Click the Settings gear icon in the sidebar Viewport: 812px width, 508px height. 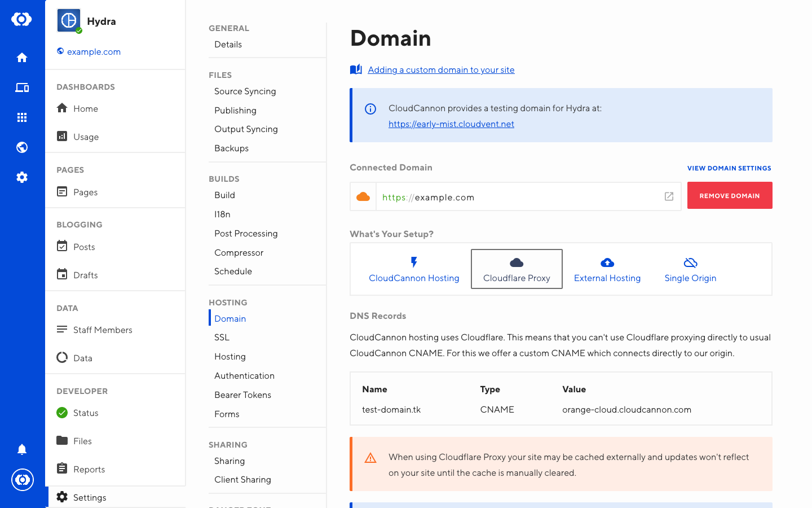(62, 497)
